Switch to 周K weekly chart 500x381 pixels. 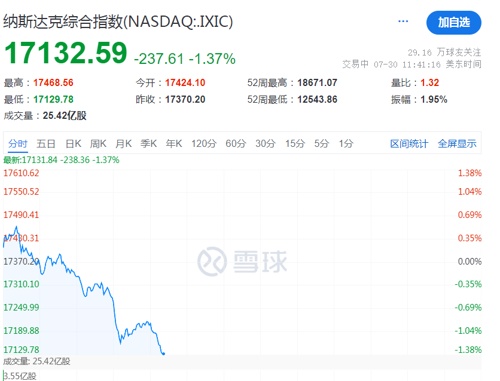pos(98,144)
